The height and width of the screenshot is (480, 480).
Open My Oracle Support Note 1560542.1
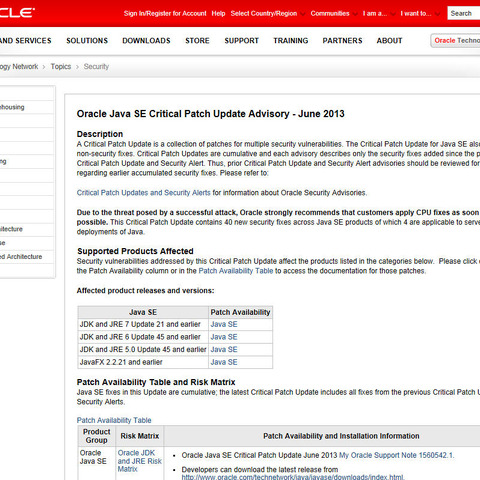(396, 455)
